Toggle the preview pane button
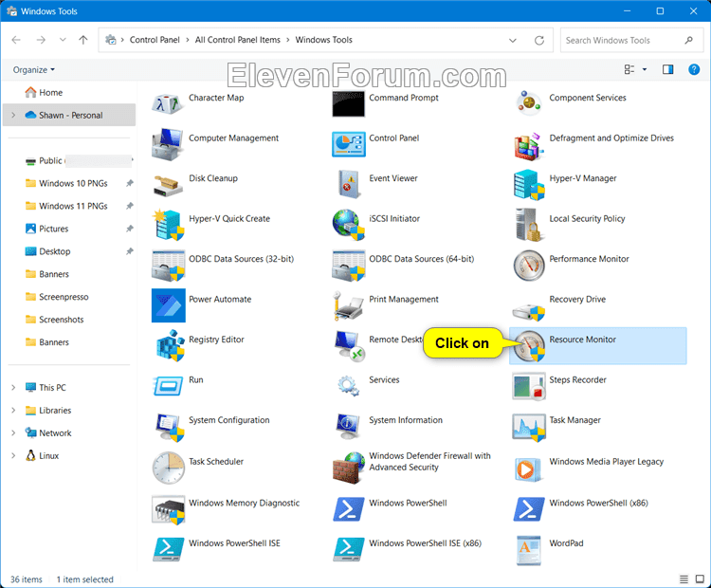Viewport: 711px width, 588px height. tap(667, 69)
